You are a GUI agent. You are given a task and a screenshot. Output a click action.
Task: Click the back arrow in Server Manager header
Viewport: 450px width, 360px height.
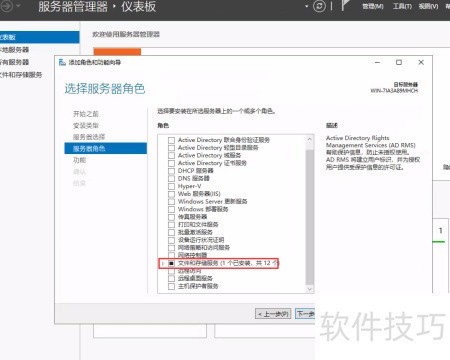click(7, 6)
